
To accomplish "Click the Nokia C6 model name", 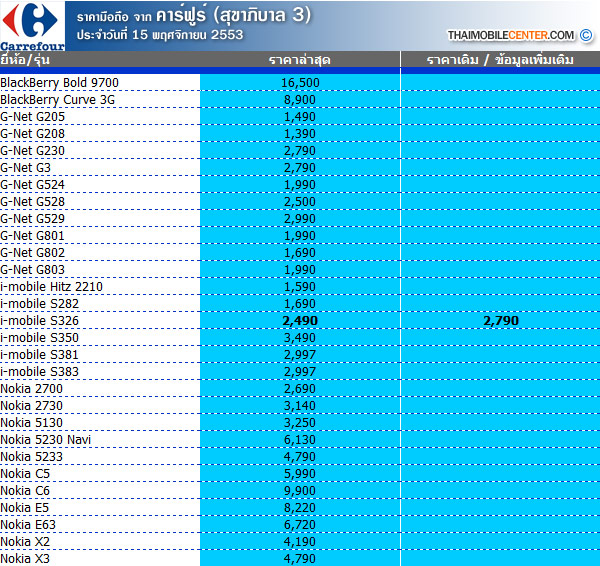I will tap(25, 491).
